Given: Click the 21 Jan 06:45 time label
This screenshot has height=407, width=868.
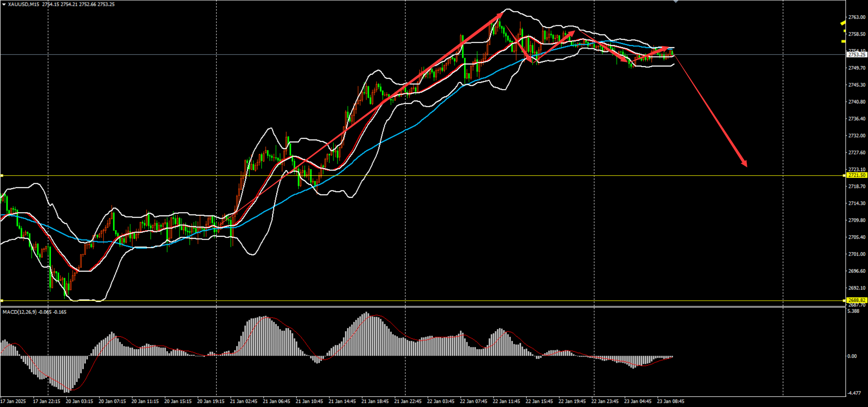Looking at the screenshot, I should (276, 401).
